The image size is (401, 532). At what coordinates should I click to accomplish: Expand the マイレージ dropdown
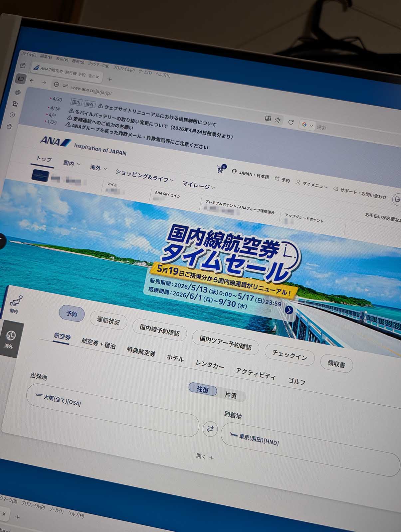(198, 185)
